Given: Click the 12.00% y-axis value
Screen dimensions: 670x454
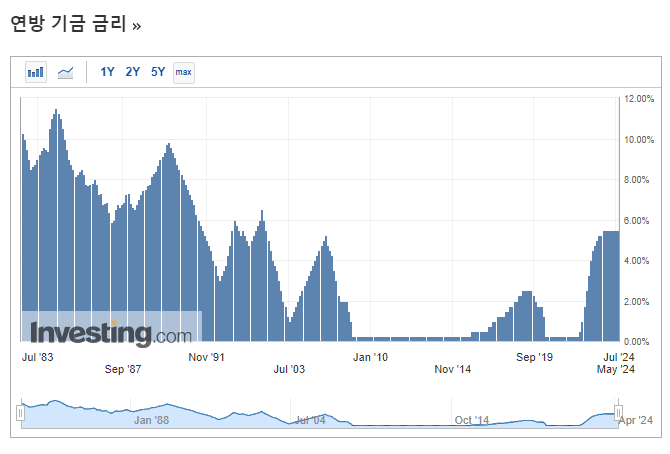Looking at the screenshot, I should (x=639, y=99).
